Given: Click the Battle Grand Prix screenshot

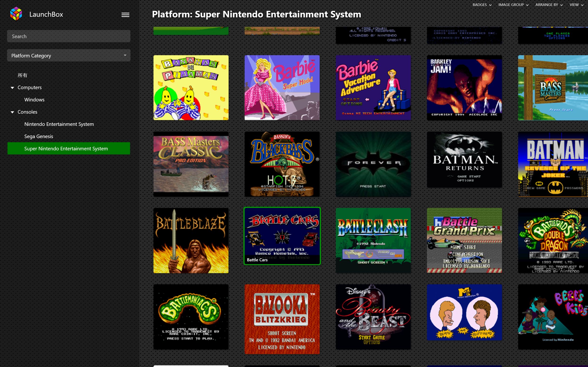Looking at the screenshot, I should point(464,240).
